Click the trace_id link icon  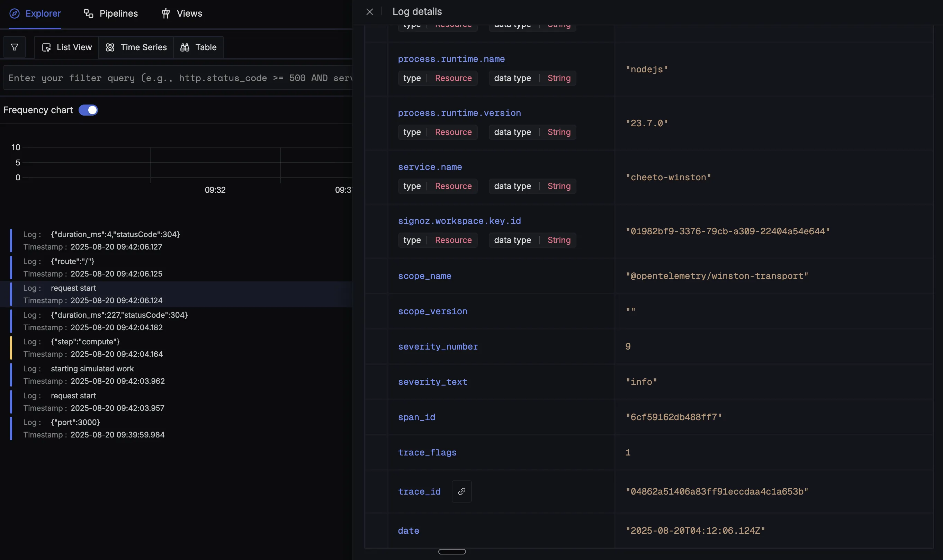click(461, 491)
